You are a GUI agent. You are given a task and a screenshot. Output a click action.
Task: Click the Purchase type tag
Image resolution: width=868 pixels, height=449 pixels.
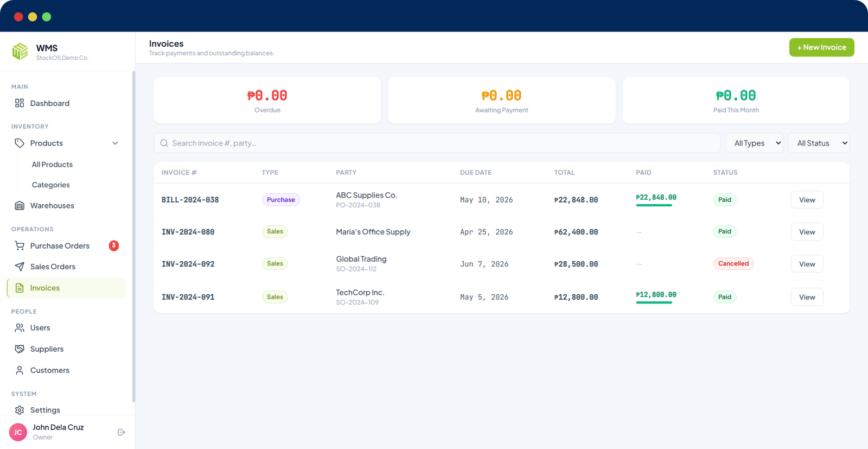point(281,200)
